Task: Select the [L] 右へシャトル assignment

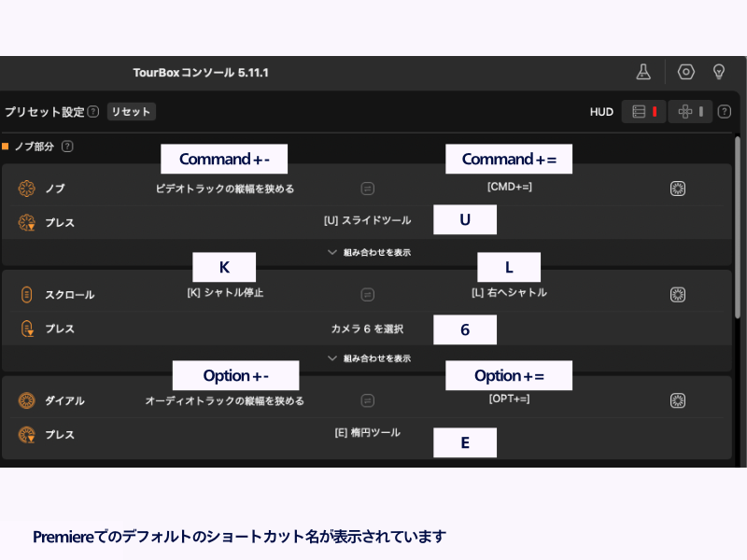Action: coord(509,293)
